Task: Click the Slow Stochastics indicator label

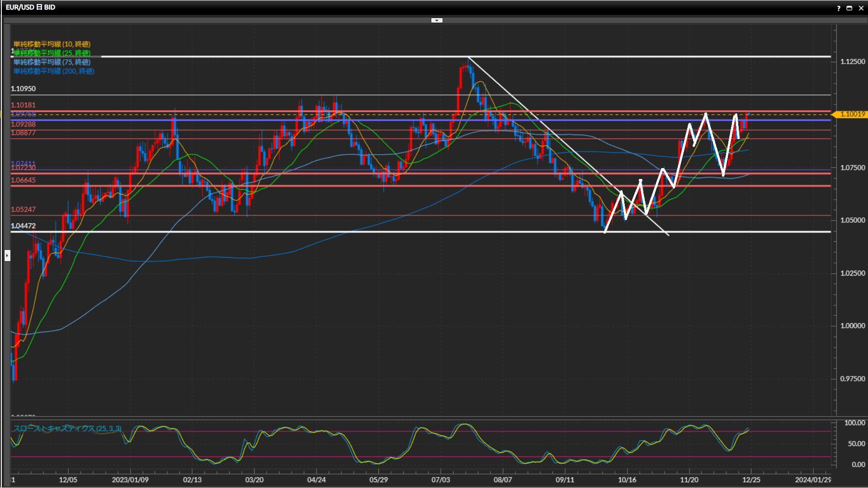Action: [67, 428]
